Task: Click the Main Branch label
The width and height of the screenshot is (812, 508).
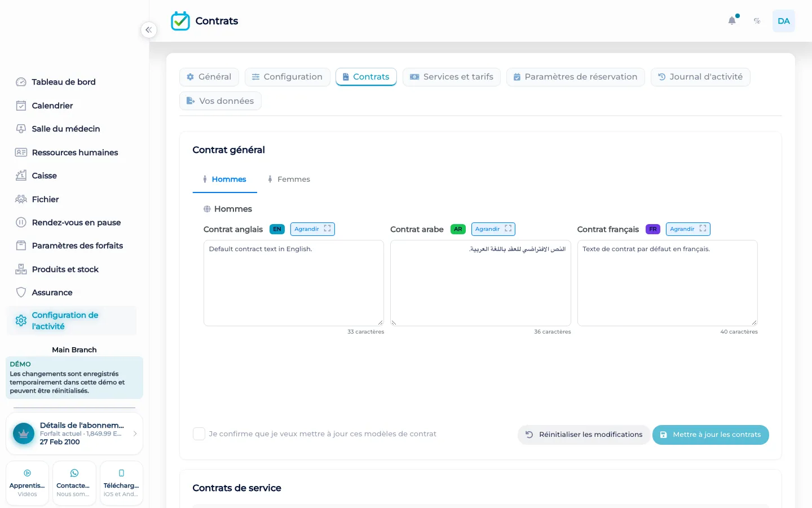Action: [x=74, y=350]
